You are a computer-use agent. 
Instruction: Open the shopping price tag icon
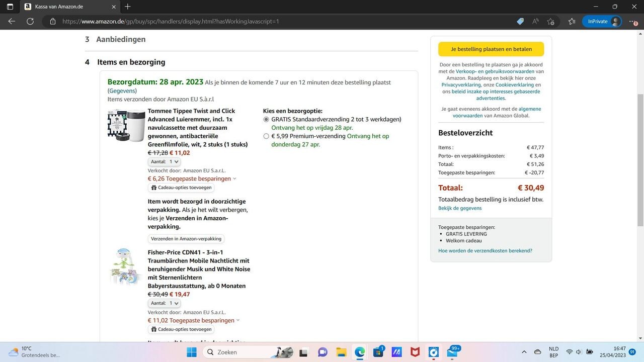[520, 22]
